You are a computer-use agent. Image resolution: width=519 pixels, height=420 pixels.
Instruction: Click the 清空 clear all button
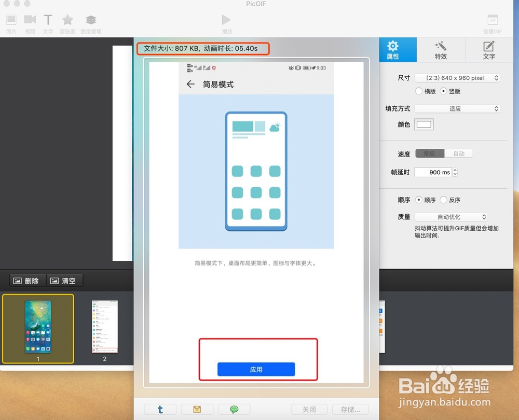pyautogui.click(x=64, y=281)
